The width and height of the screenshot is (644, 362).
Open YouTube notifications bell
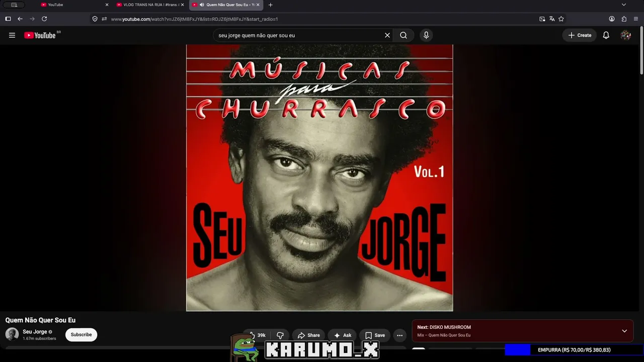click(606, 35)
